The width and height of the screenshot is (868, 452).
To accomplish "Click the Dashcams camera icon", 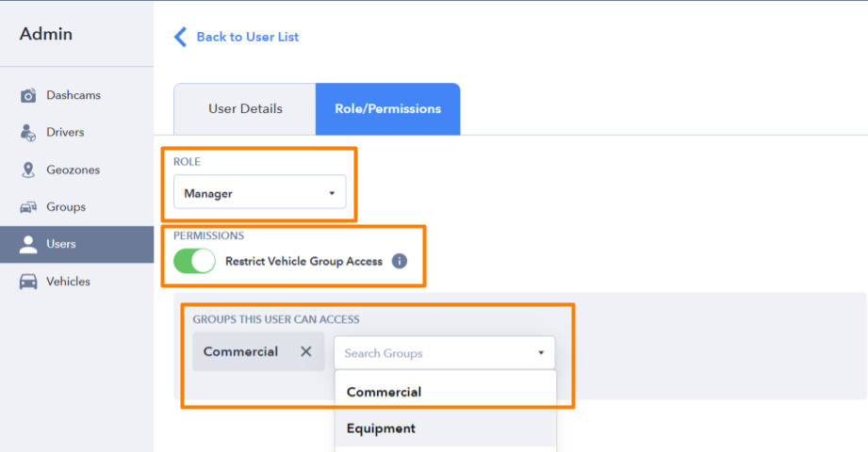I will 28,96.
